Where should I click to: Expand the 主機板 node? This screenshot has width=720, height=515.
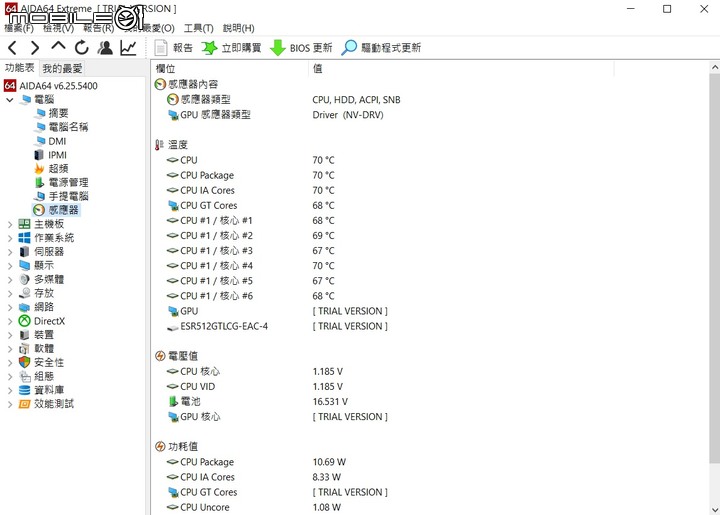[10, 224]
